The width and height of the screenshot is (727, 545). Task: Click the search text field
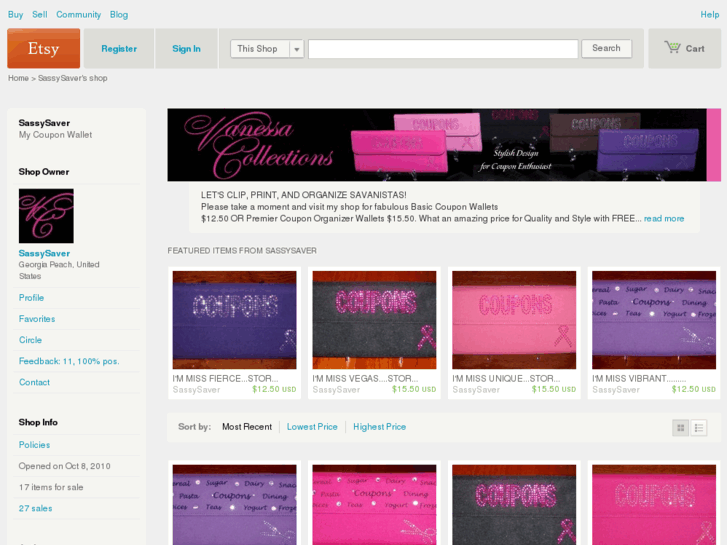click(443, 49)
